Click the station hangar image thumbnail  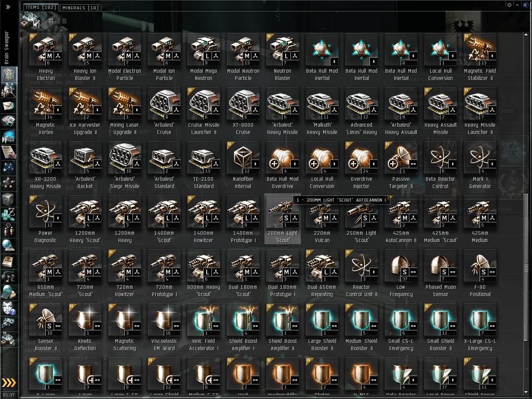[31, 20]
